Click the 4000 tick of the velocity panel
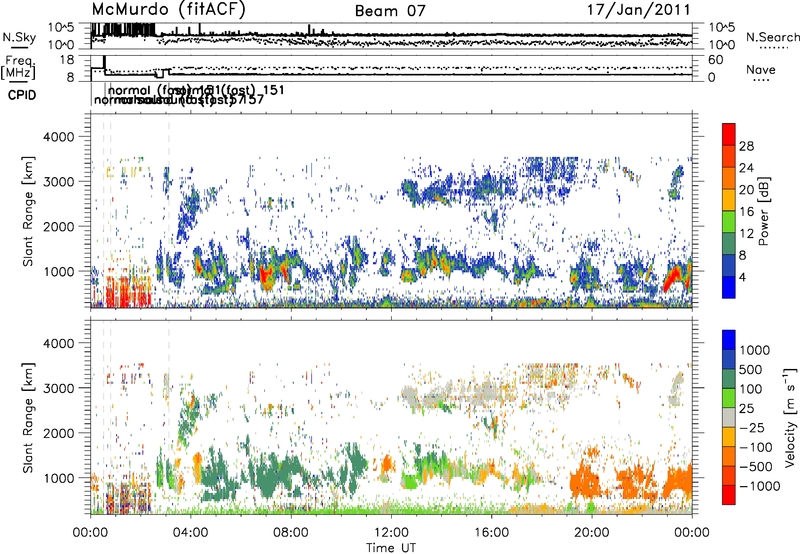Viewport: 800px width, 554px height. (x=61, y=343)
